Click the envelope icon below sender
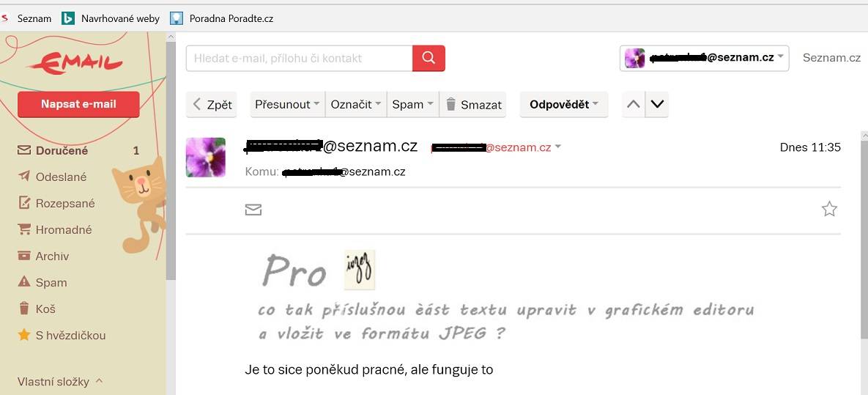The image size is (868, 395). coord(253,210)
